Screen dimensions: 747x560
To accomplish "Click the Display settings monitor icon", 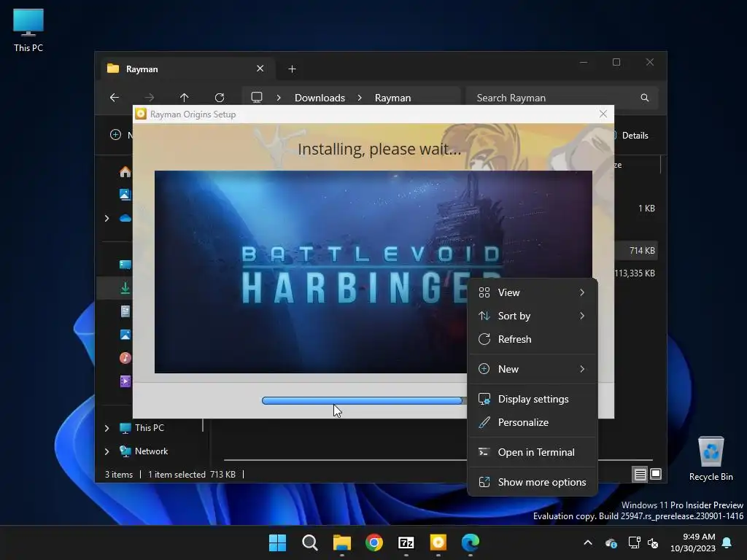I will (x=484, y=399).
